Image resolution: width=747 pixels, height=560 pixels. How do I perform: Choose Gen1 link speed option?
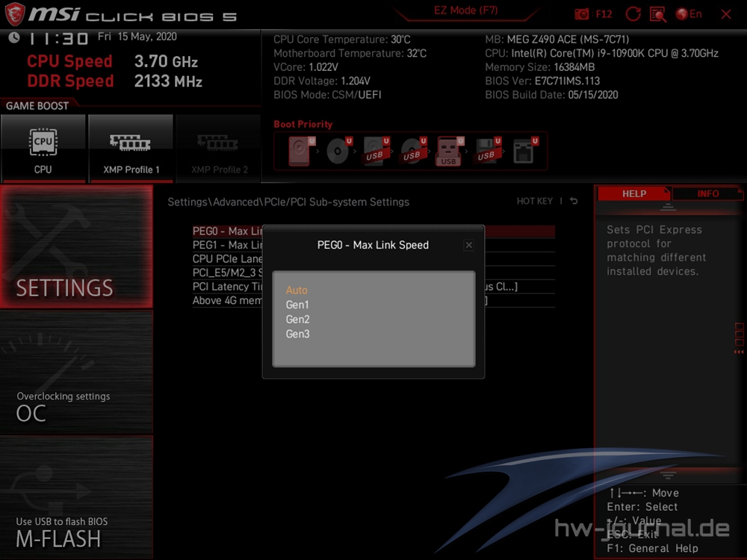(x=297, y=305)
